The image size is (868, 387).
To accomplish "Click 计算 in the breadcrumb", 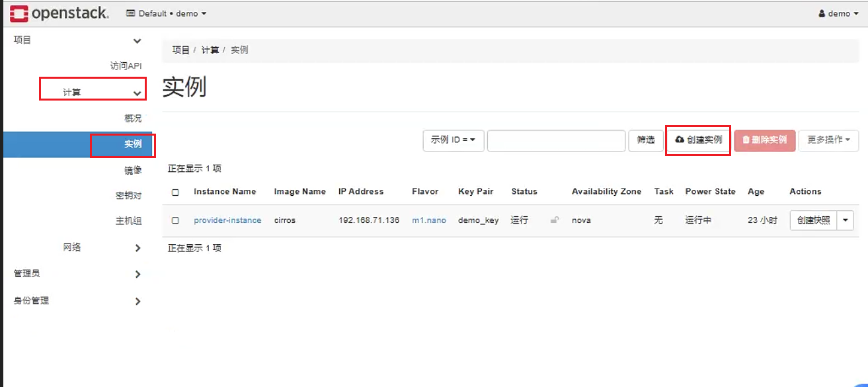I will (210, 50).
